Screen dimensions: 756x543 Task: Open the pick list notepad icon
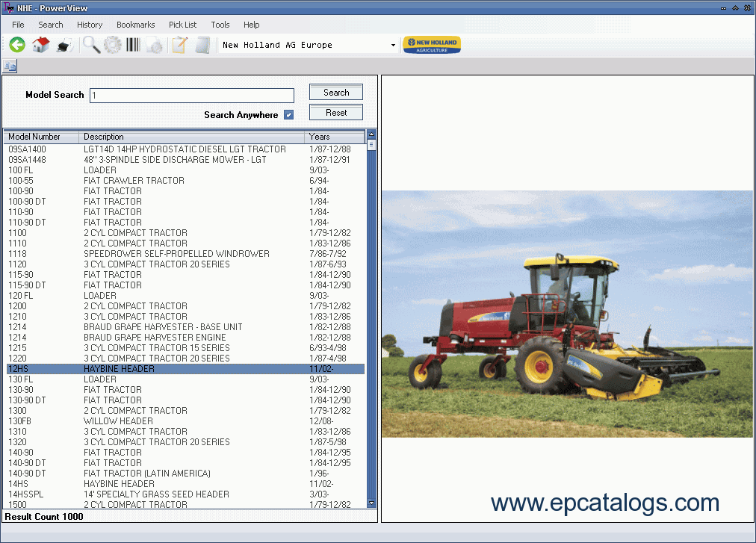coord(179,44)
